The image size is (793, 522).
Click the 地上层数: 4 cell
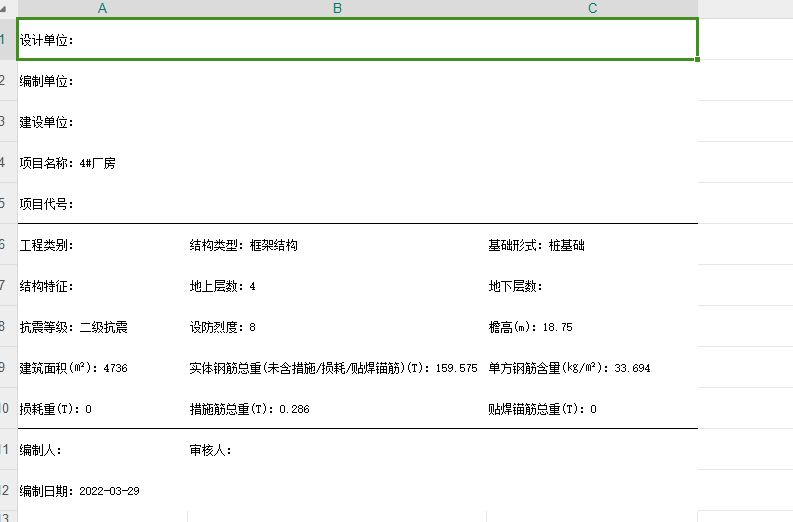337,286
